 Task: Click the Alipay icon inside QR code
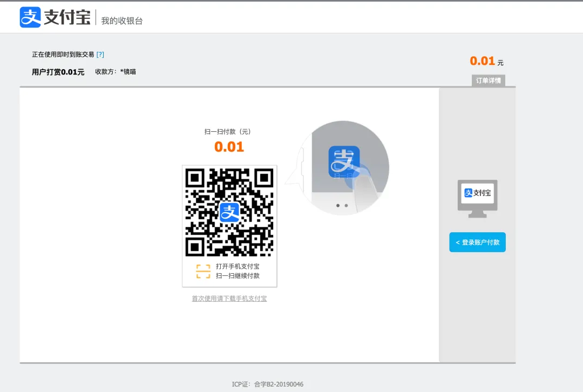click(x=229, y=212)
